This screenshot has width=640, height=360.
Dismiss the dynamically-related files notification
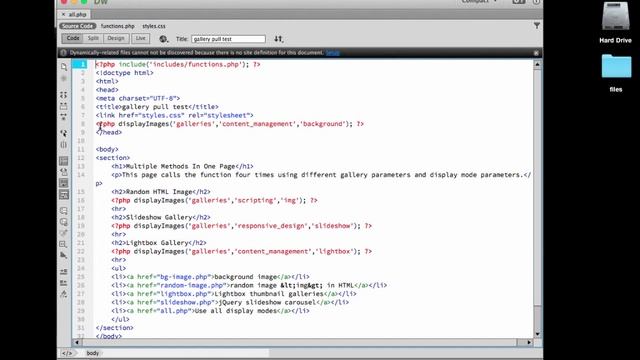(536, 53)
